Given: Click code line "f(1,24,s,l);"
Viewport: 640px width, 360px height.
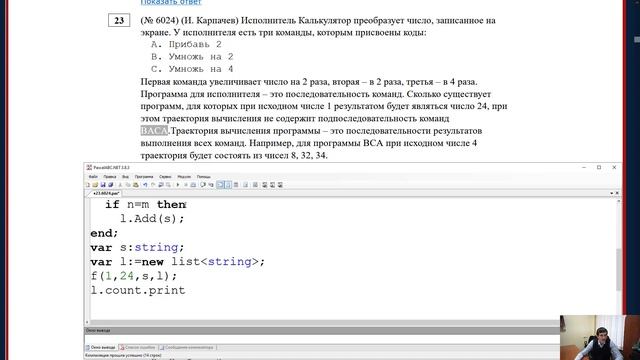Looking at the screenshot, I should pos(134,276).
